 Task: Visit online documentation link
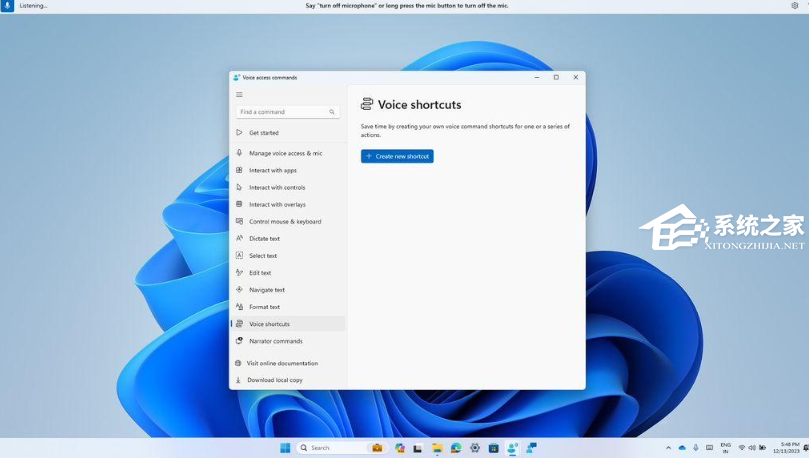[282, 363]
